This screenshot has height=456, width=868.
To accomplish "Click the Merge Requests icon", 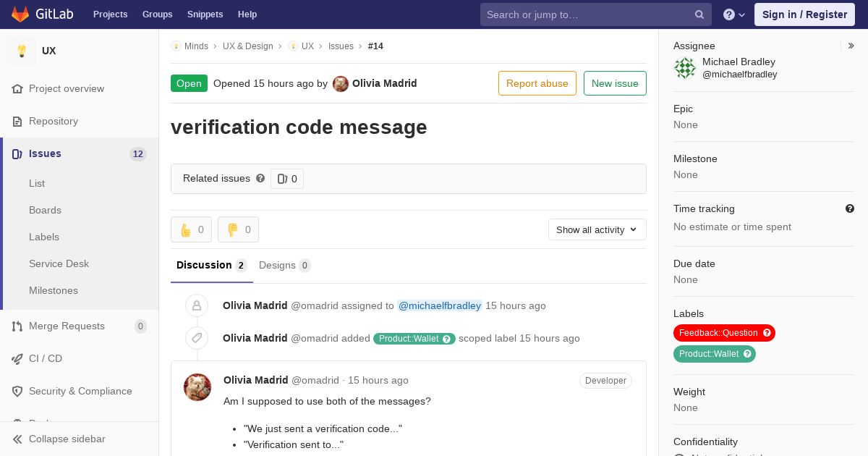I will pos(17,326).
